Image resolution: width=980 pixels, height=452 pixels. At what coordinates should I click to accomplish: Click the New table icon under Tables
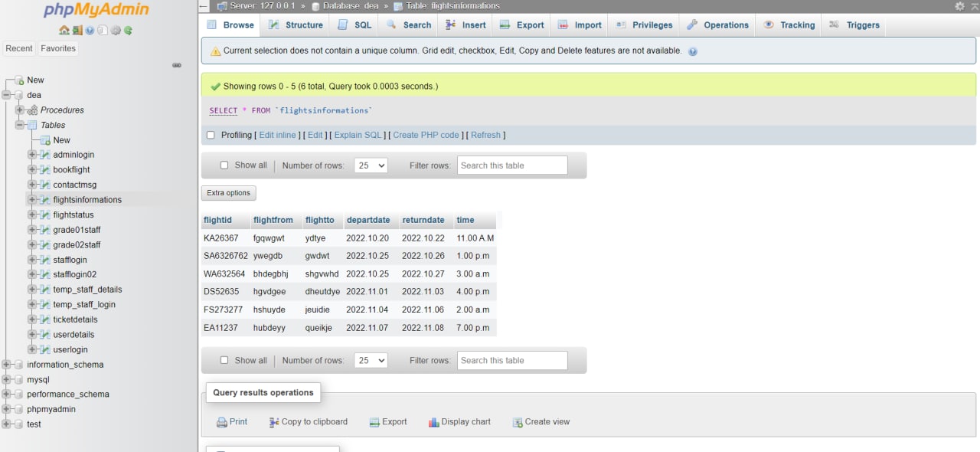pos(45,140)
